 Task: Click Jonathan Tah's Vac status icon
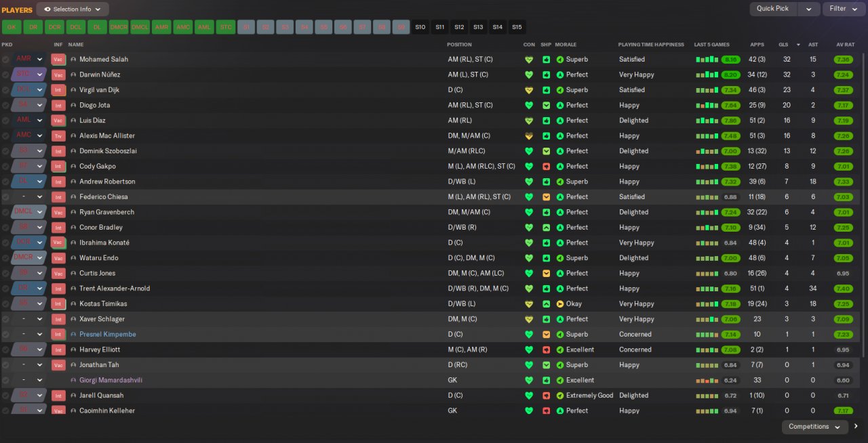click(58, 364)
